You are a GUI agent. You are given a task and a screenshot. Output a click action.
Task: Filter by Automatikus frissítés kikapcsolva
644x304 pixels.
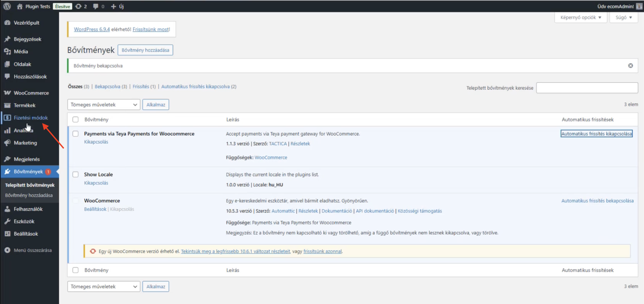195,87
